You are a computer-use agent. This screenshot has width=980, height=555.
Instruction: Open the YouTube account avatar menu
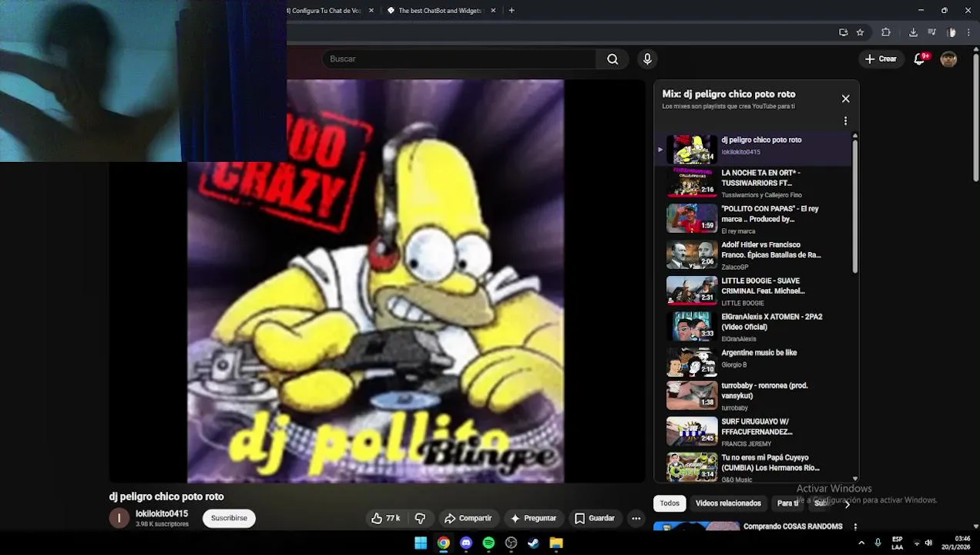[948, 59]
